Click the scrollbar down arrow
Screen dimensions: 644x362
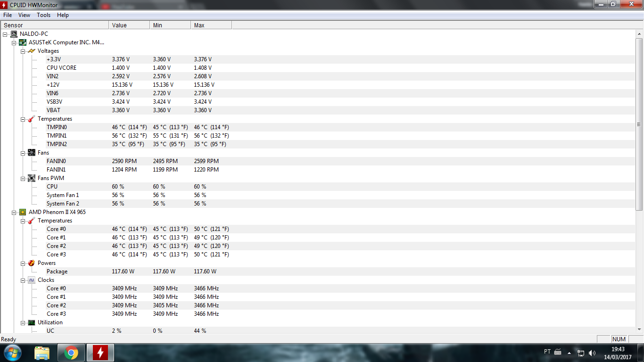click(x=639, y=329)
